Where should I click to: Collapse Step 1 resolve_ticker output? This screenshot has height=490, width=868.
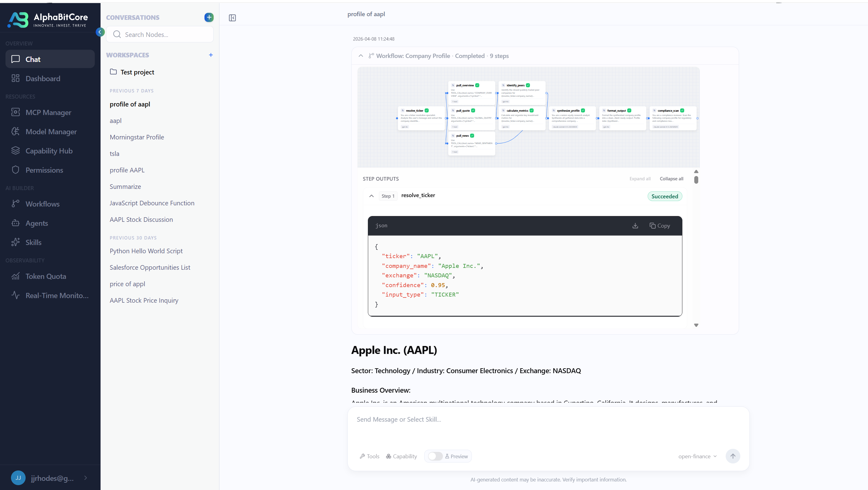(371, 196)
